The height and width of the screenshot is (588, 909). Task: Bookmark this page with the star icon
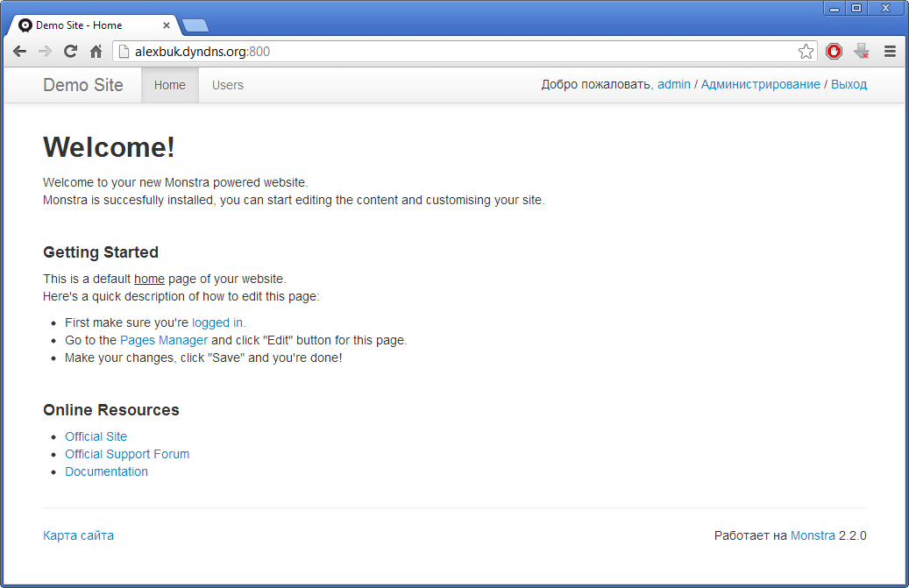coord(806,52)
